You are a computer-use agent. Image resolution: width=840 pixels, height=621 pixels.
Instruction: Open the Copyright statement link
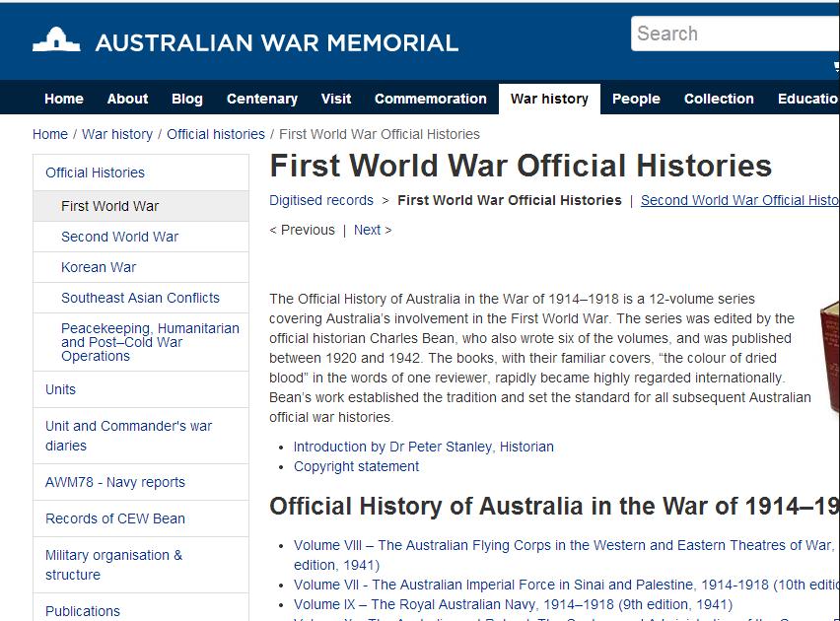(x=356, y=466)
